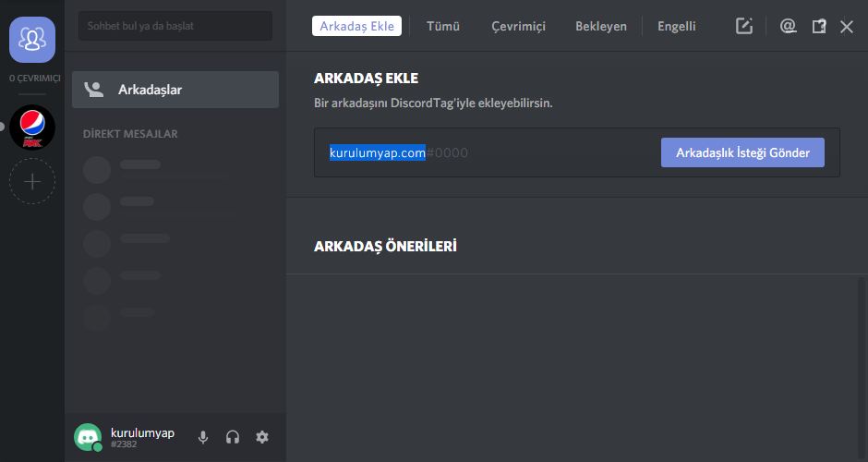
Task: Select Arkadaşlar in the sidebar
Action: (175, 90)
